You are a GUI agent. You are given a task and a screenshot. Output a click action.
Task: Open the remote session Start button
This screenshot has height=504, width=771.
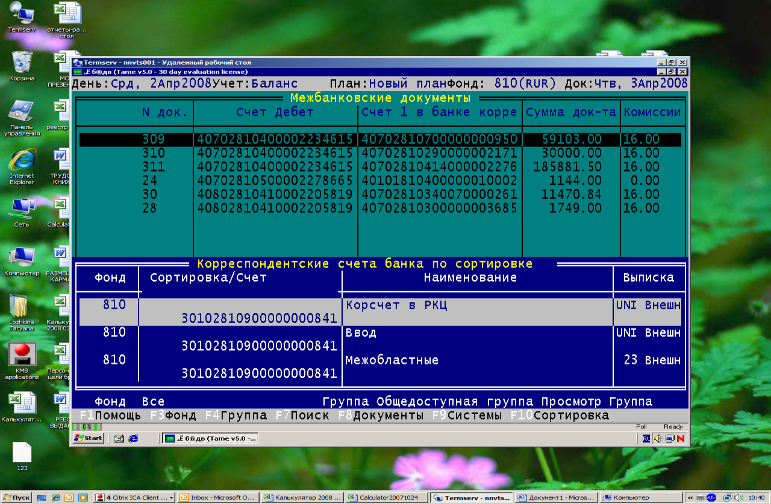click(x=88, y=438)
